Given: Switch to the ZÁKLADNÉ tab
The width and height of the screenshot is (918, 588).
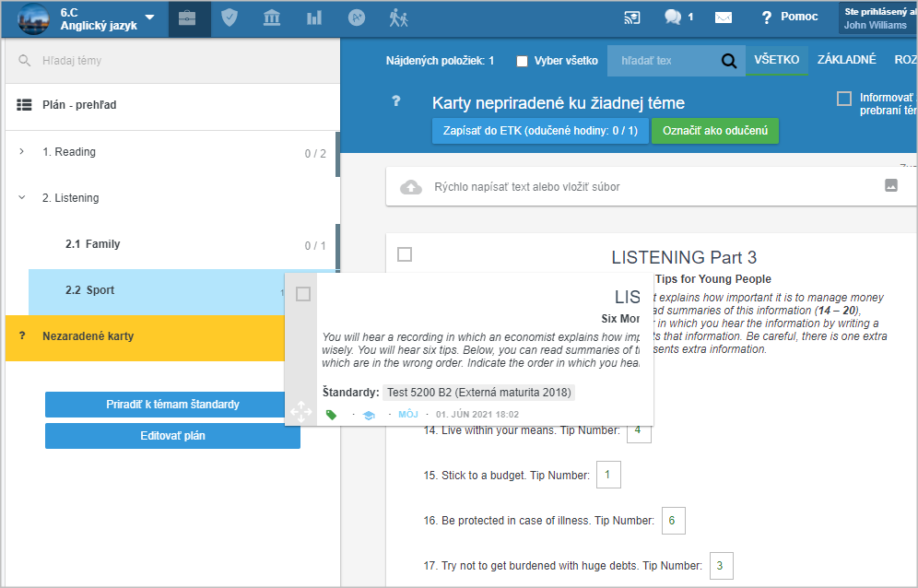Looking at the screenshot, I should point(847,60).
